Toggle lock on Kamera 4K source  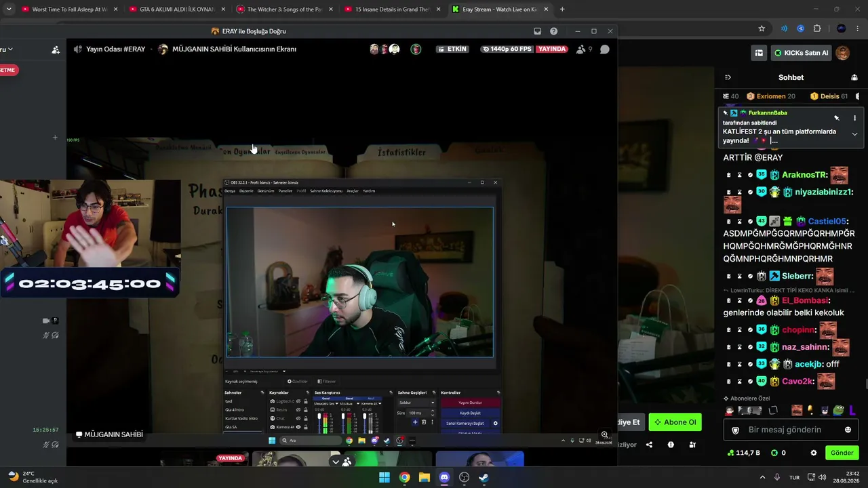click(x=305, y=427)
